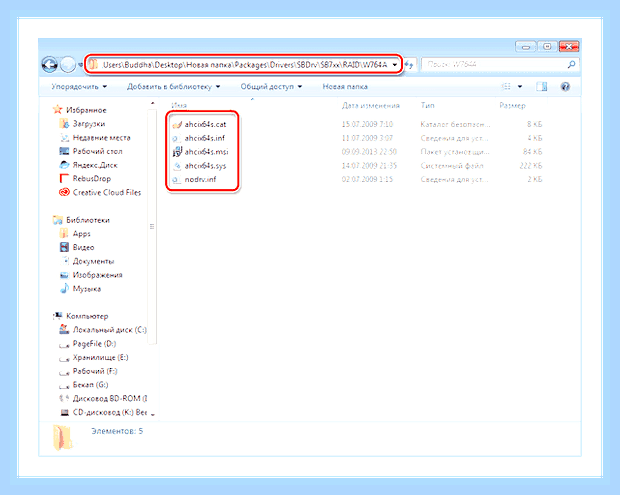Click the date 09.09.2013 22:50 cell
The width and height of the screenshot is (620, 495).
pos(369,152)
